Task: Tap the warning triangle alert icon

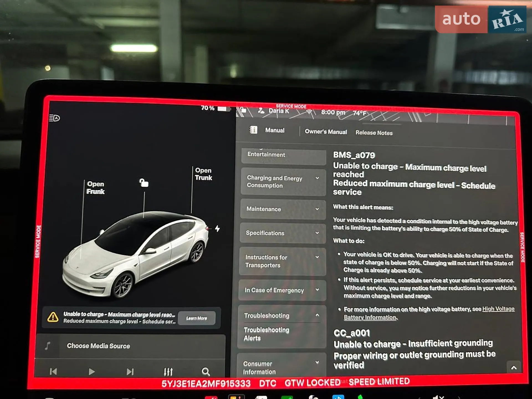Action: [x=53, y=317]
